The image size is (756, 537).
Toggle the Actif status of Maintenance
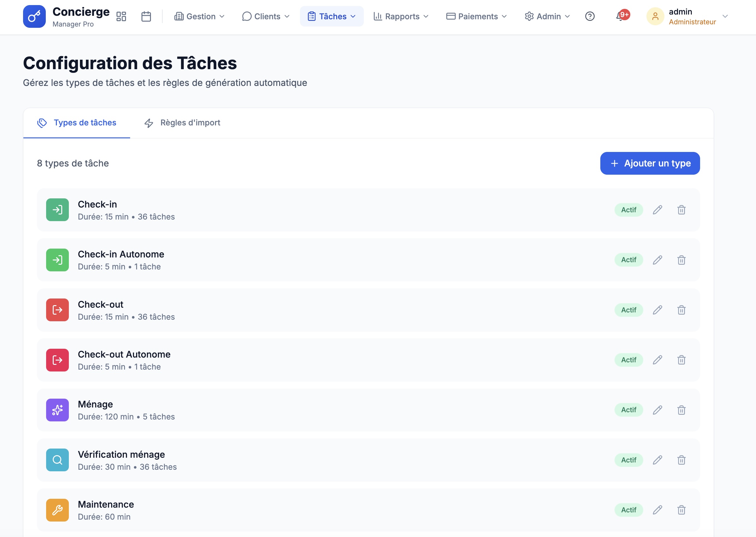(628, 510)
